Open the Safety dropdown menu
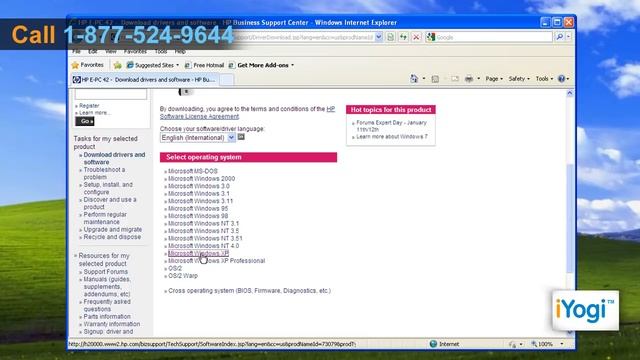This screenshot has width=640, height=360. pyautogui.click(x=519, y=79)
